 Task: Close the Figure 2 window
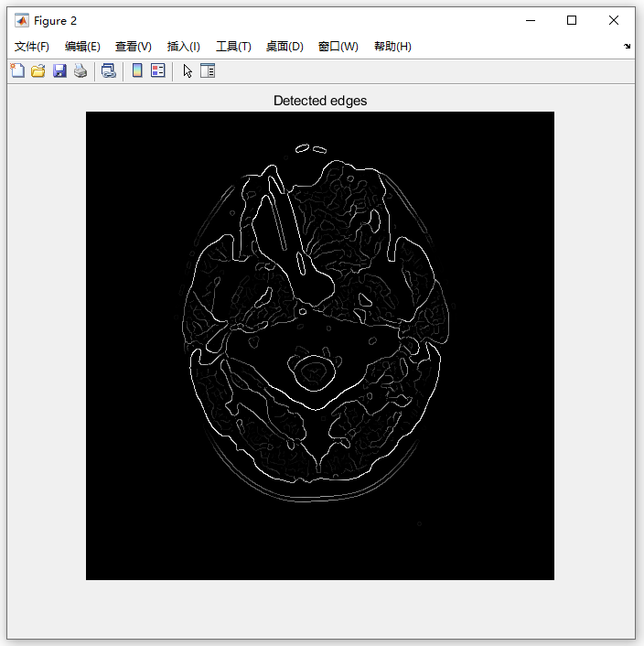614,20
